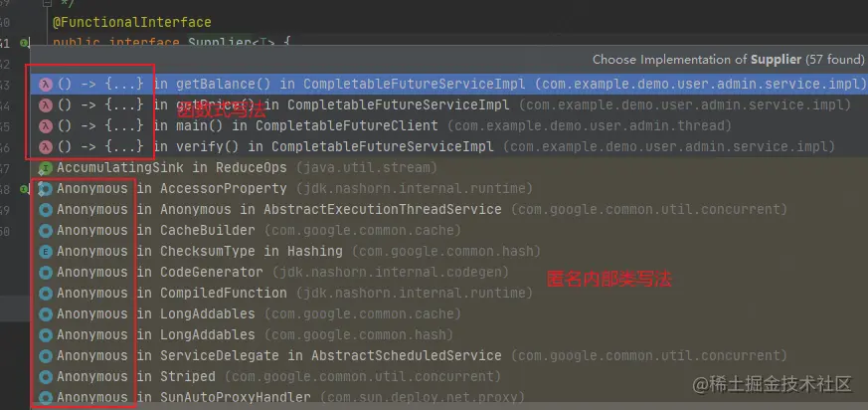868x410 pixels.
Task: Open AccumulatingSink in ReduceOps
Action: (x=448, y=167)
